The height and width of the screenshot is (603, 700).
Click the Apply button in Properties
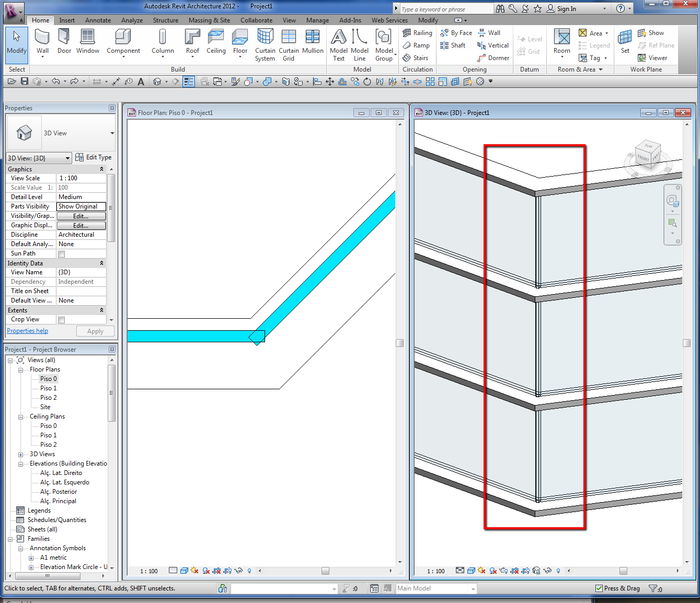click(95, 331)
